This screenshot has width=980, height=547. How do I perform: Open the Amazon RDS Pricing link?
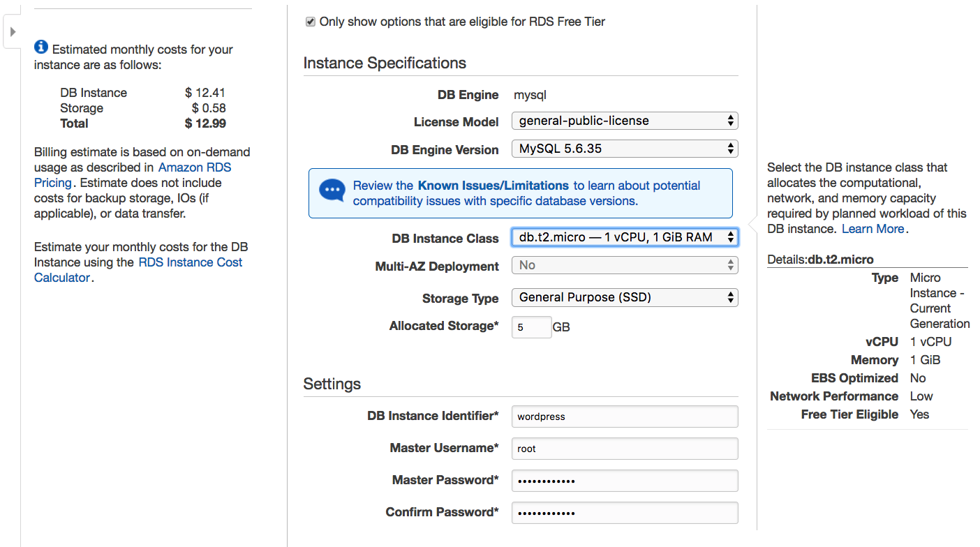point(133,175)
